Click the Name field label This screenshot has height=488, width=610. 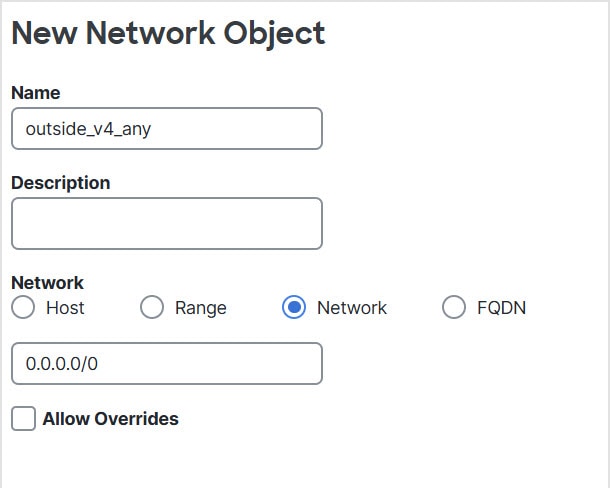point(36,93)
